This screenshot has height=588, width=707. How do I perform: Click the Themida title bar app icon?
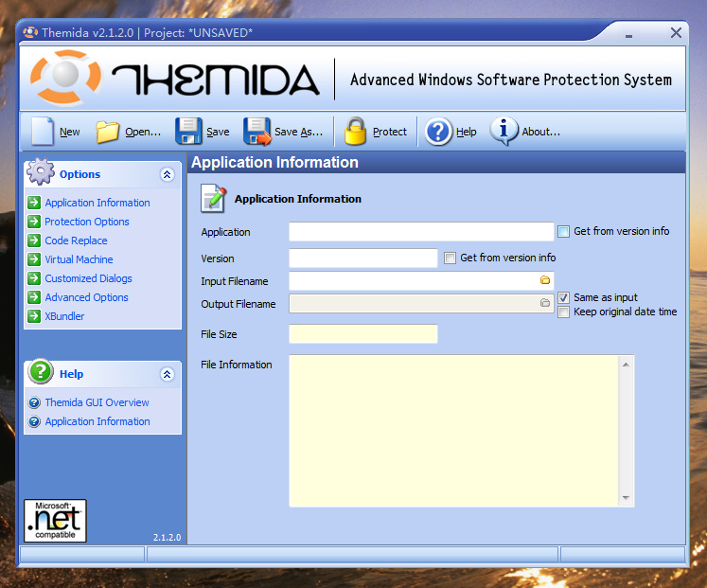pyautogui.click(x=30, y=32)
